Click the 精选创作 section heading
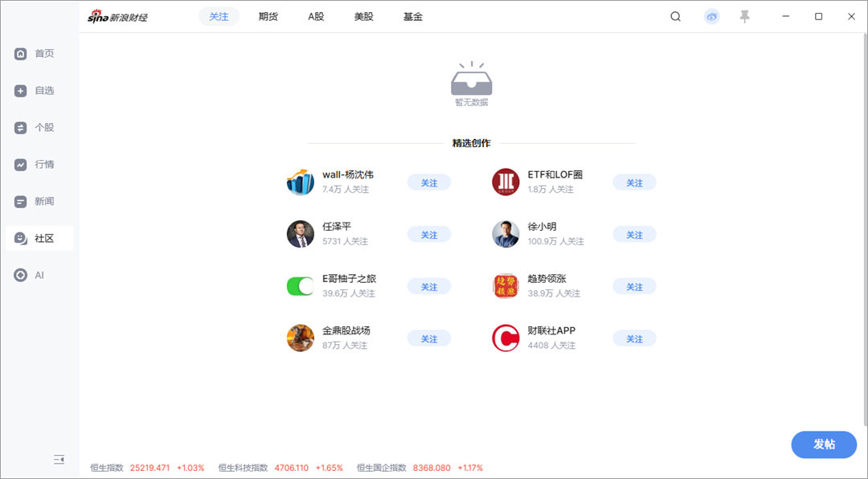 472,143
